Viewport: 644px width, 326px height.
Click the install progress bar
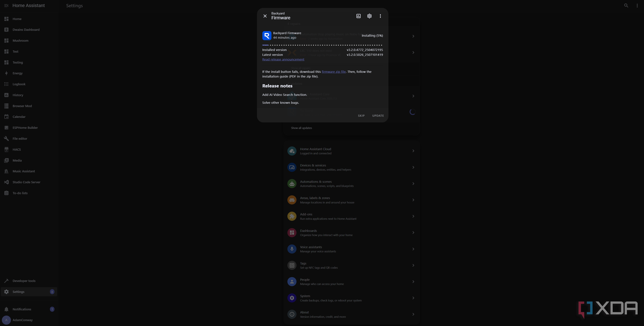point(322,45)
